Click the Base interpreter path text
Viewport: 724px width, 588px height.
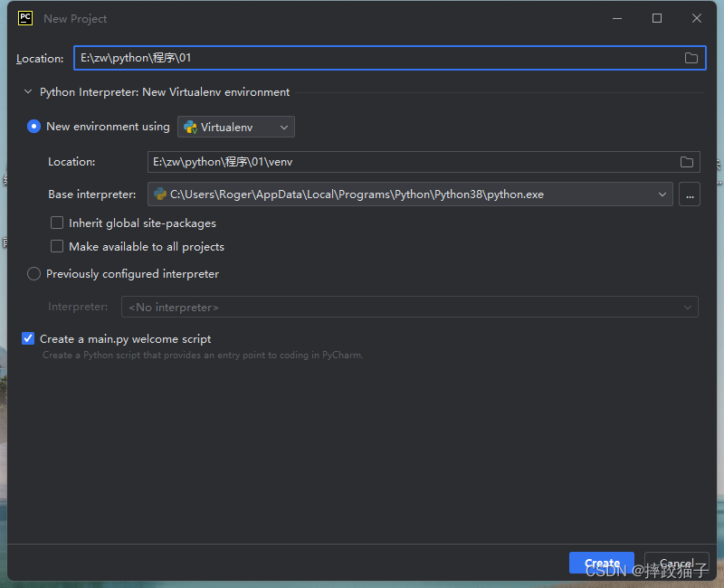pos(357,194)
